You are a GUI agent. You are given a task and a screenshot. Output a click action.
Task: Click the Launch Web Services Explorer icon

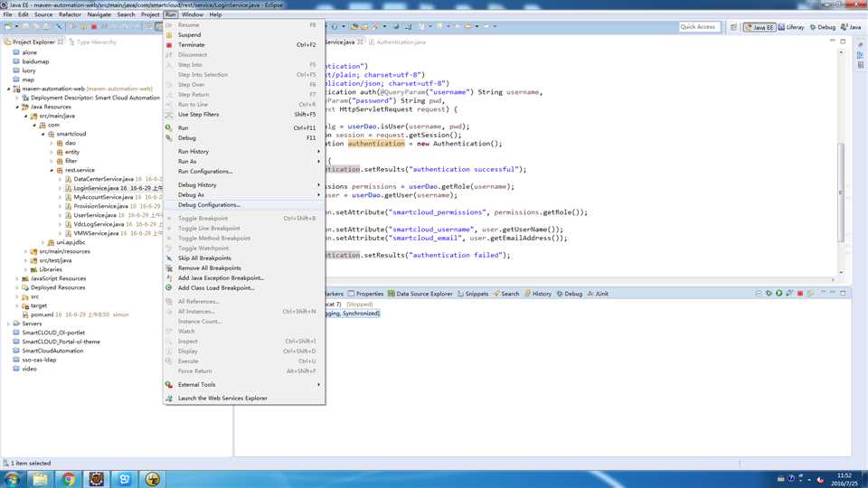169,399
